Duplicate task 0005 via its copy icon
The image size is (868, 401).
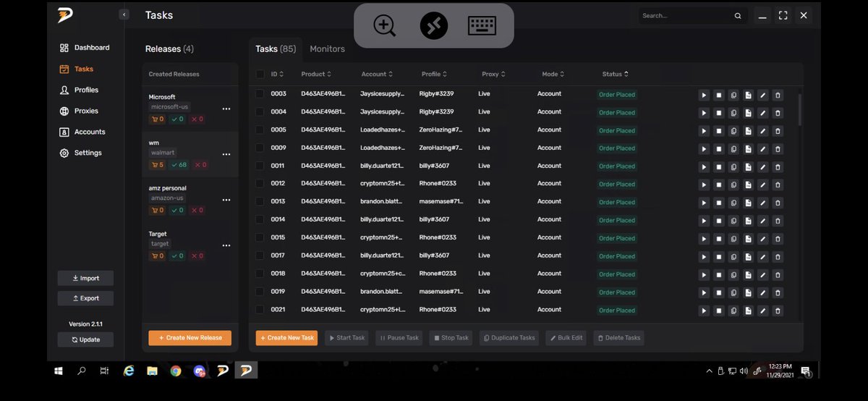[733, 130]
